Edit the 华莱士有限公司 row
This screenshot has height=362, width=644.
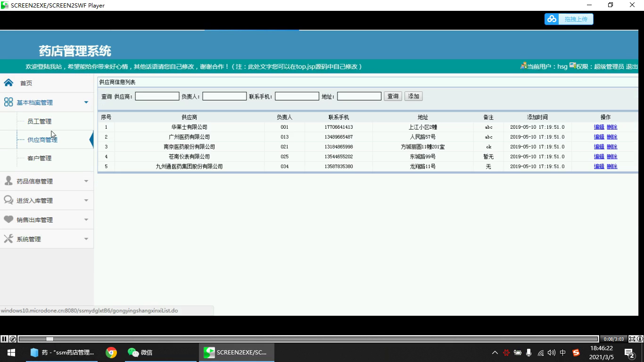(x=599, y=127)
